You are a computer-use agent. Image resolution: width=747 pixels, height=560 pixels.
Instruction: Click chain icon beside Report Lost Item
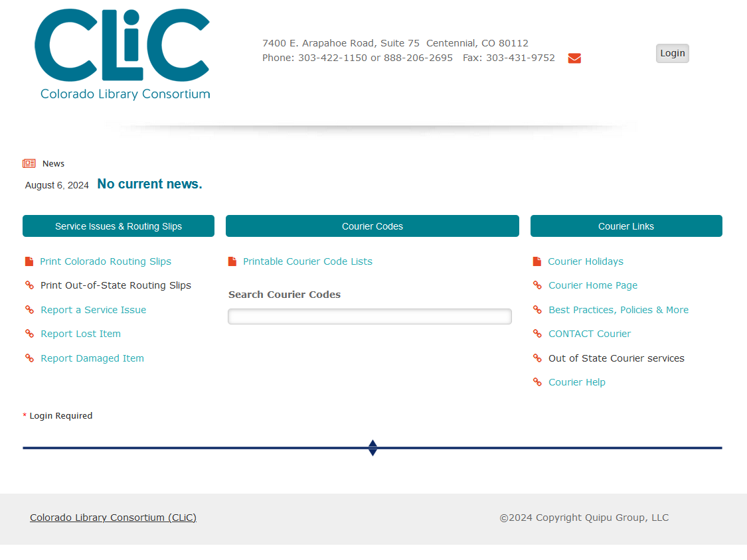(x=29, y=334)
